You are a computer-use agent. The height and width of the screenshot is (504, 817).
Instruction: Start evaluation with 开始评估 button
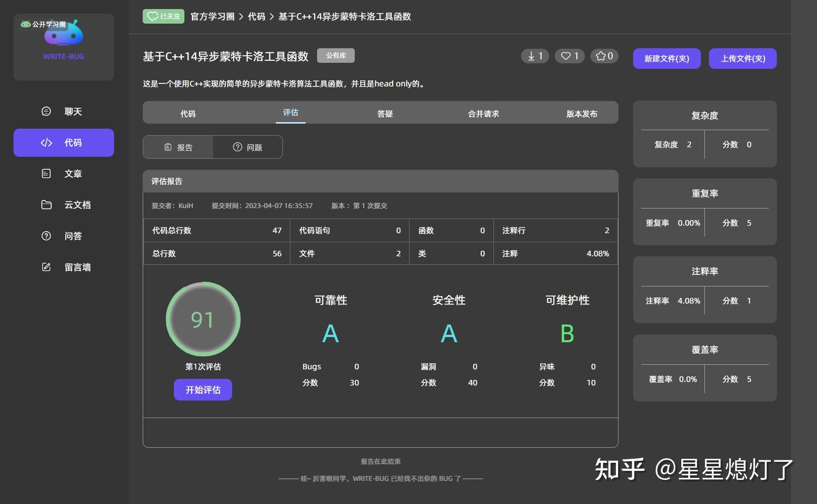coord(203,390)
